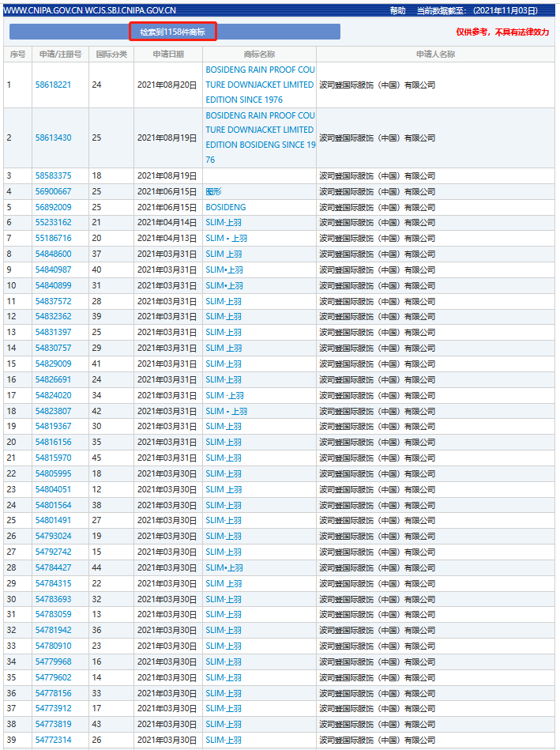
Task: Open registration number 55186716
Action: tap(53, 238)
